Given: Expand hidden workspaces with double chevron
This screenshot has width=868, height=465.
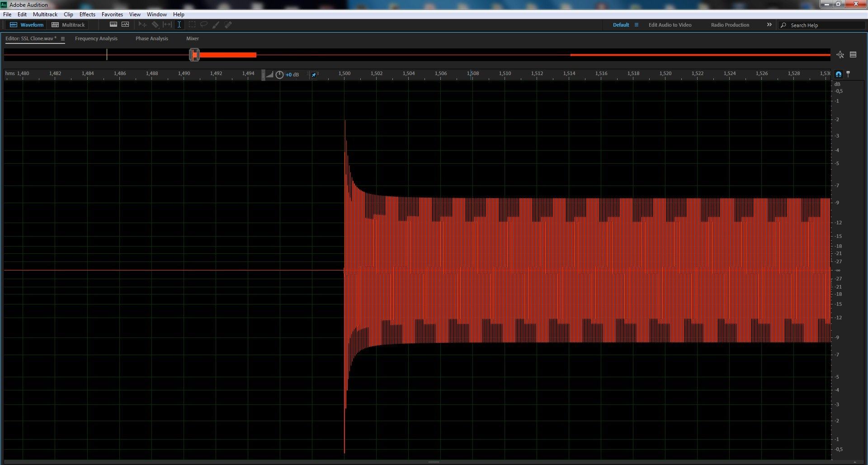Looking at the screenshot, I should tap(769, 25).
